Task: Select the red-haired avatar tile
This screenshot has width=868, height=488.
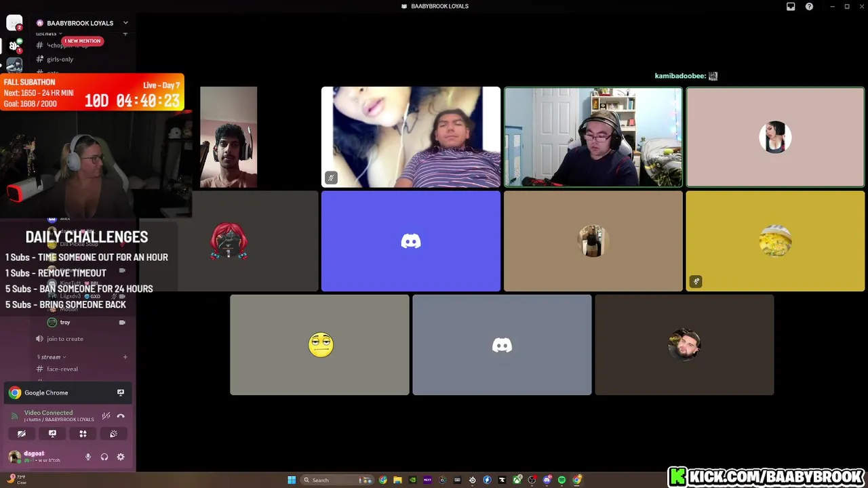Action: (229, 241)
